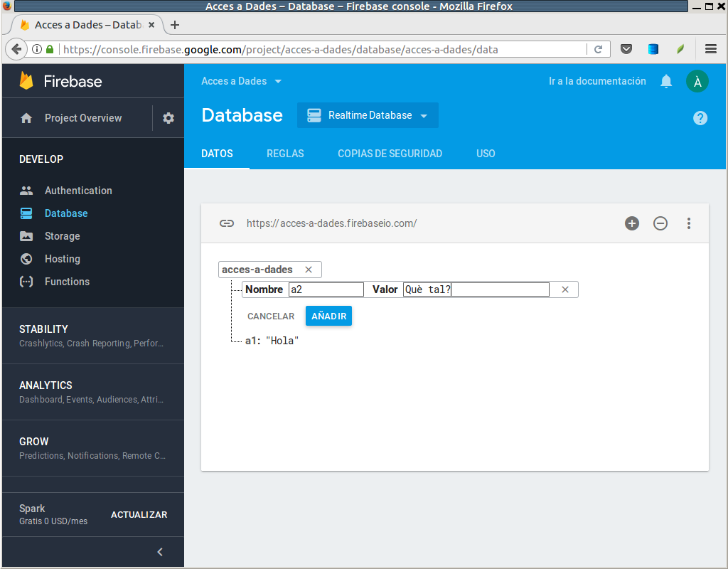The width and height of the screenshot is (728, 569).
Task: Expand the Analytics section
Action: 93,392
